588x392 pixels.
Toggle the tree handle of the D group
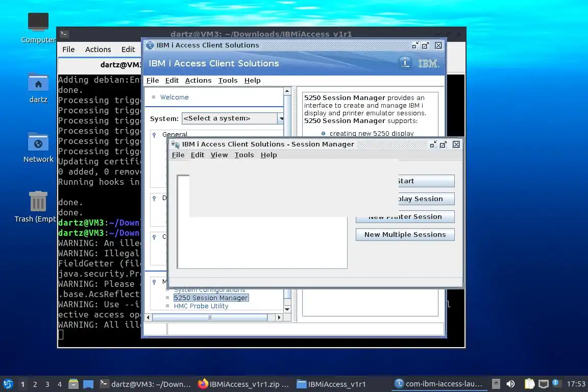click(x=154, y=198)
